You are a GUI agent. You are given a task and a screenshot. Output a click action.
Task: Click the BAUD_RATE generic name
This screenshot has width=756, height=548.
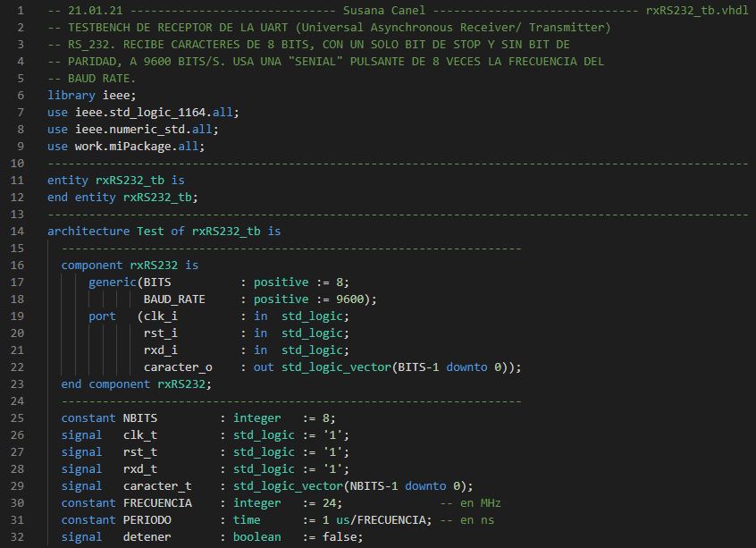click(x=174, y=299)
